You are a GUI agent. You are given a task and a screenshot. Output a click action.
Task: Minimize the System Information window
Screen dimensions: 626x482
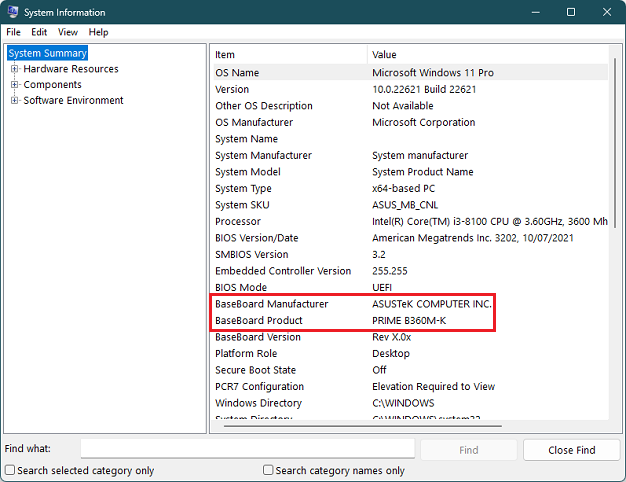click(x=536, y=12)
